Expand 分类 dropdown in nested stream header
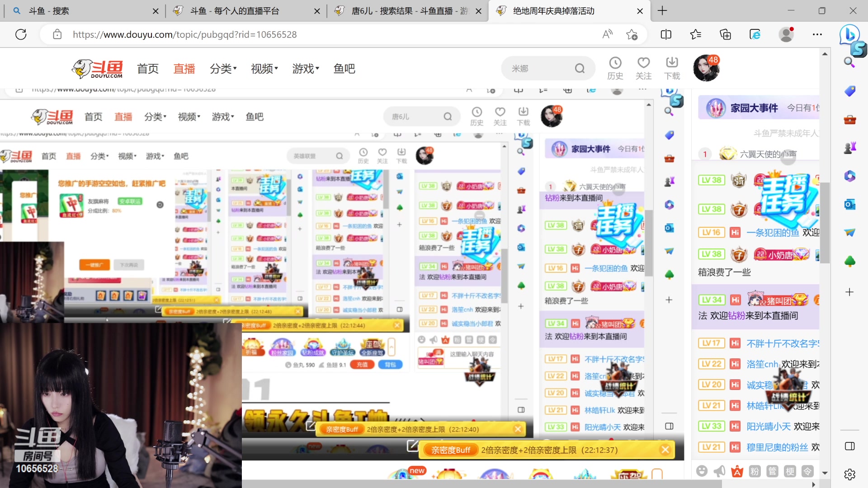 155,117
